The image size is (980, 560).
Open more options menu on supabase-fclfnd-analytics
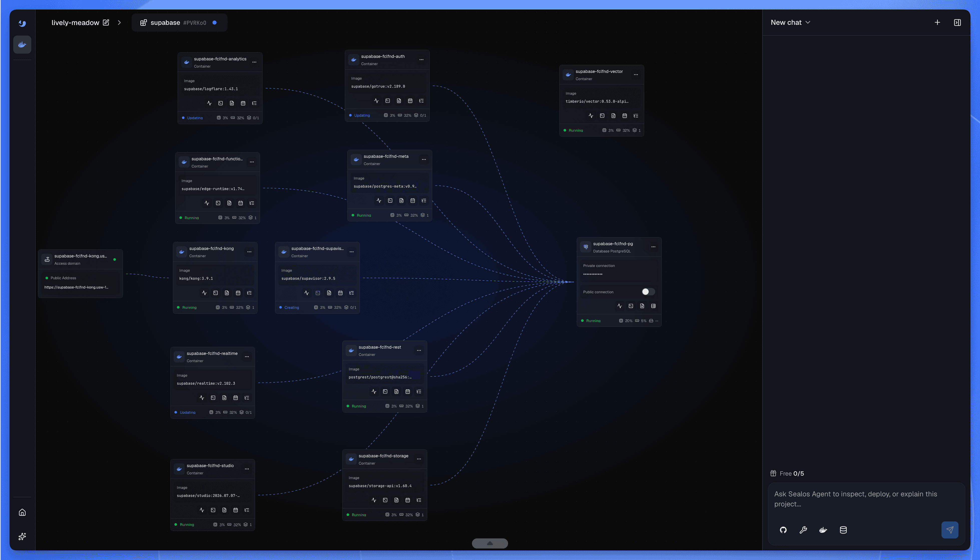click(255, 62)
